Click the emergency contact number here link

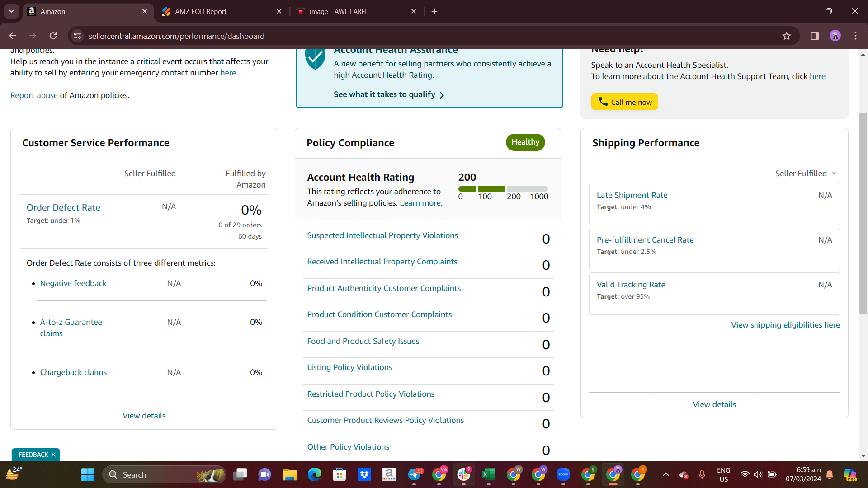[x=228, y=73]
